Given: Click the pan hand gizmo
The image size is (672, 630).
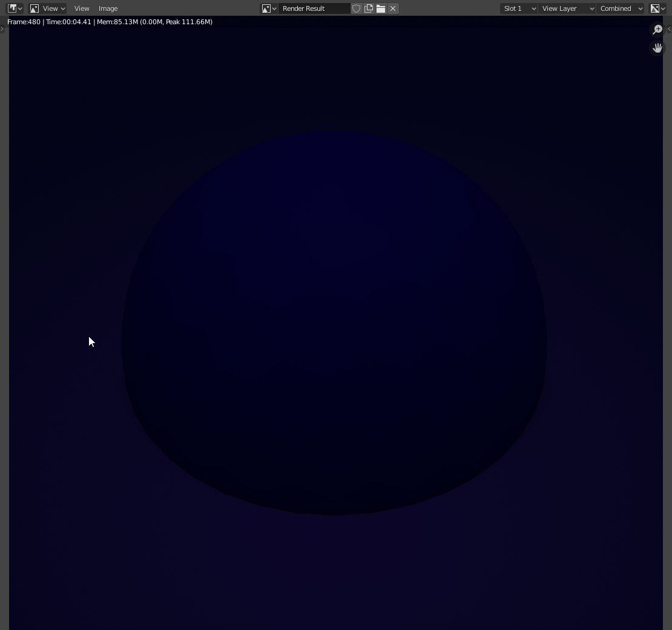Looking at the screenshot, I should (657, 48).
